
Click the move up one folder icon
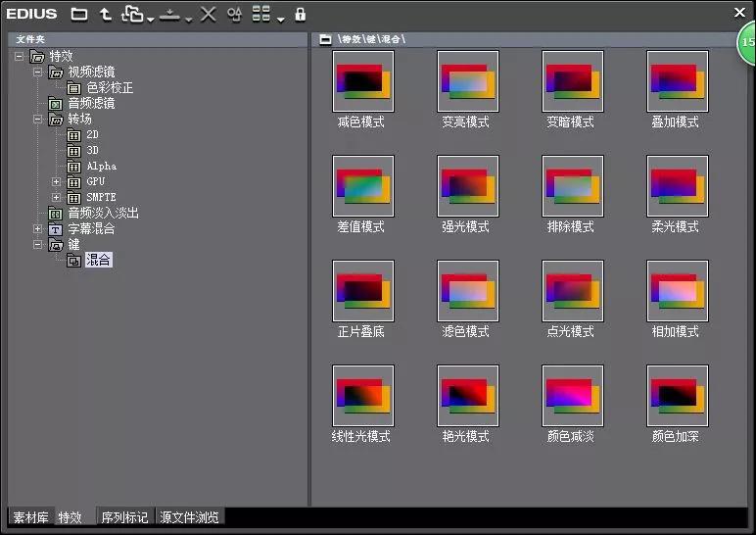pos(106,14)
